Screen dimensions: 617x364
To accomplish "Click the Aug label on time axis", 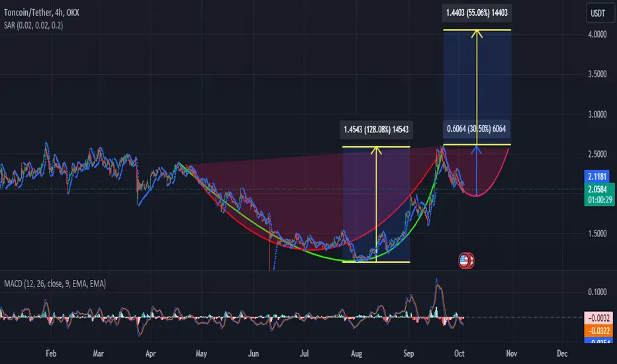I will [357, 353].
